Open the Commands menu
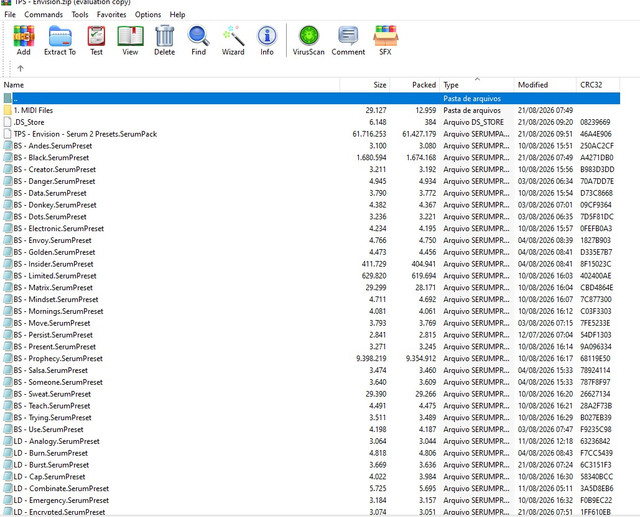The height and width of the screenshot is (517, 640). pyautogui.click(x=43, y=14)
